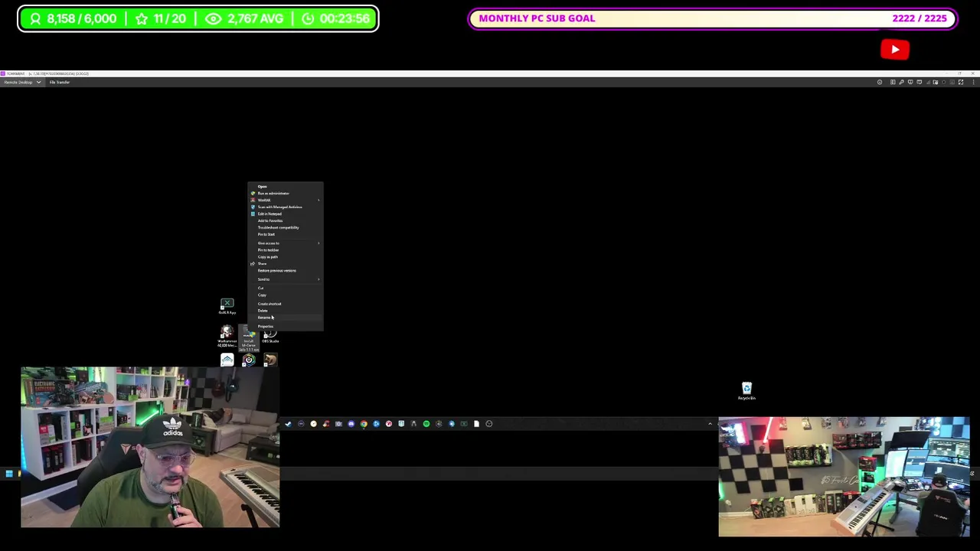Choose Rename in the context menu

click(x=285, y=318)
